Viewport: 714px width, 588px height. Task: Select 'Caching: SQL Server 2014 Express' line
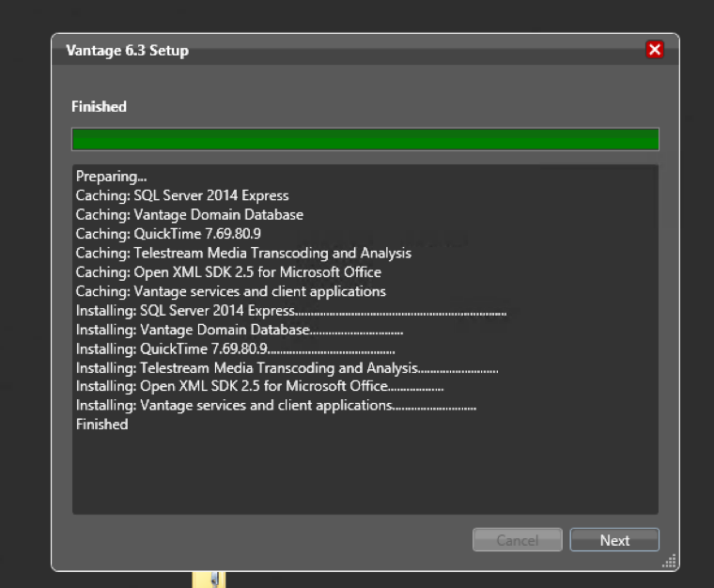point(182,195)
